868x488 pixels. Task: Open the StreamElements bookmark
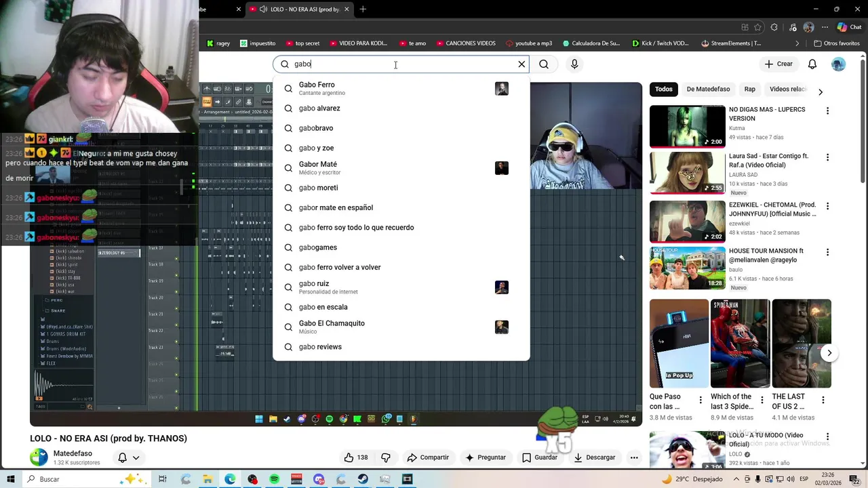click(731, 43)
